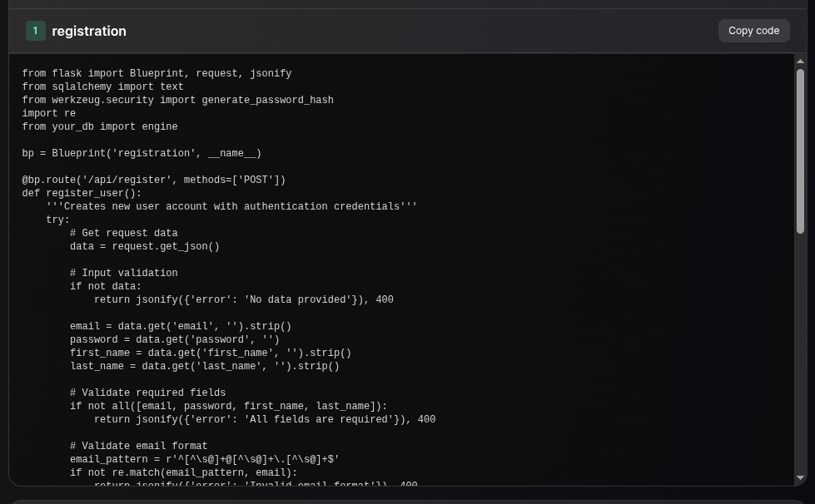
Task: Click the scrollbar up arrow
Action: (800, 60)
